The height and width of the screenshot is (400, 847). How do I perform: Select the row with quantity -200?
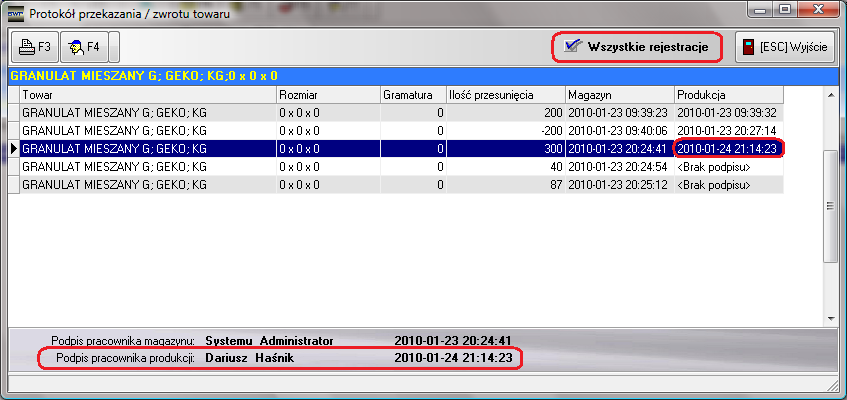(147, 130)
